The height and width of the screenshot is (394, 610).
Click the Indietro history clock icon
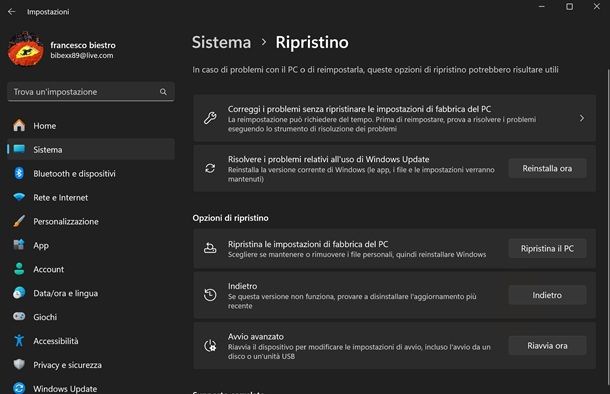(210, 295)
